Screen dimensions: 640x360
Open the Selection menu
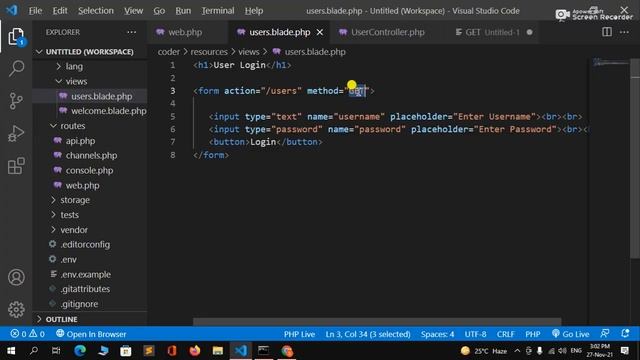[96, 11]
